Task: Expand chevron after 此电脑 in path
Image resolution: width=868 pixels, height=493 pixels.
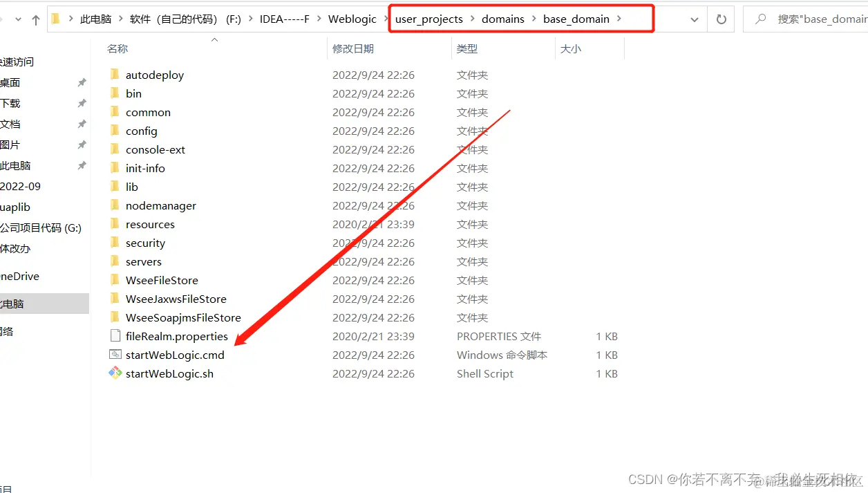Action: [x=121, y=19]
